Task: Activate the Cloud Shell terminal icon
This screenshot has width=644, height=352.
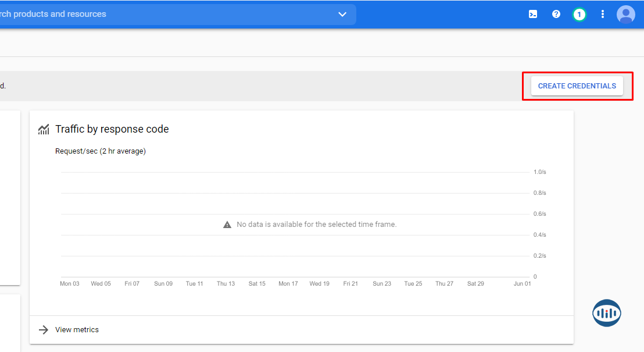Action: 532,14
